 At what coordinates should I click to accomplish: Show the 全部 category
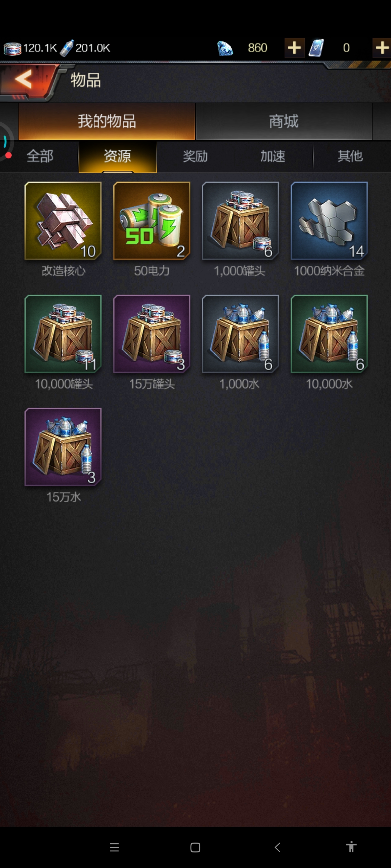tap(40, 156)
